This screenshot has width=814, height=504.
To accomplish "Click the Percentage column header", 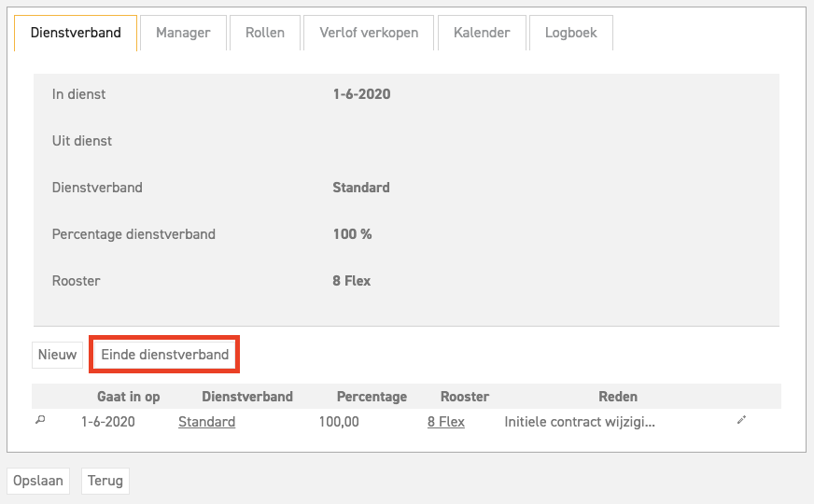I will pyautogui.click(x=372, y=397).
